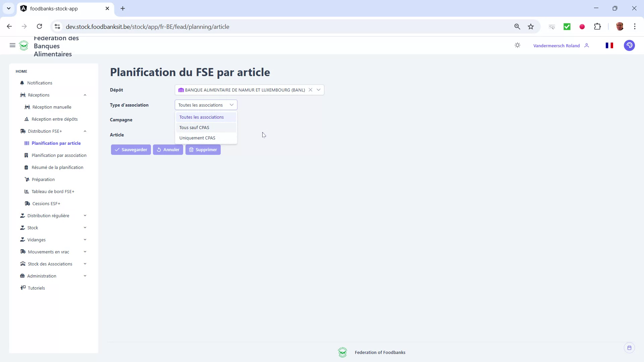Clear the selected depot with the X
This screenshot has width=644, height=362.
click(310, 90)
